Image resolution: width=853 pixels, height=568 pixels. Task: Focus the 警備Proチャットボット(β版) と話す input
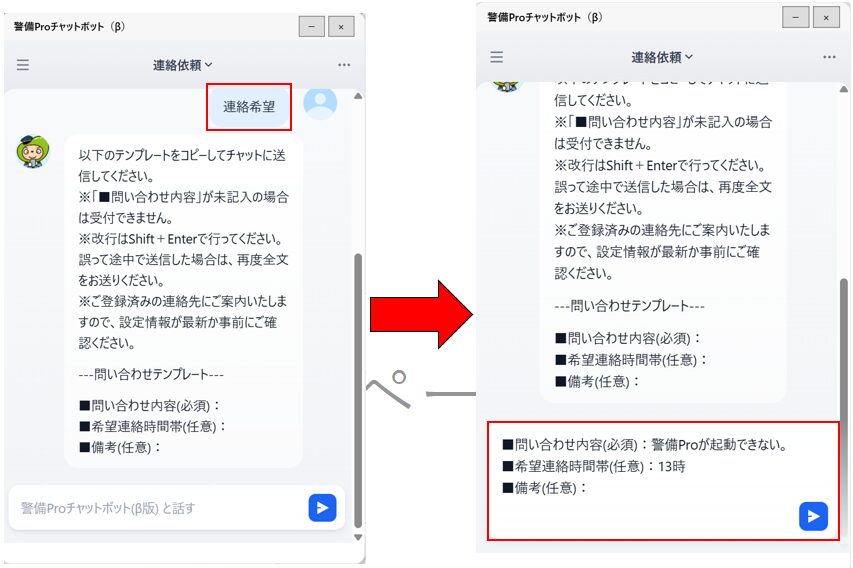click(158, 508)
